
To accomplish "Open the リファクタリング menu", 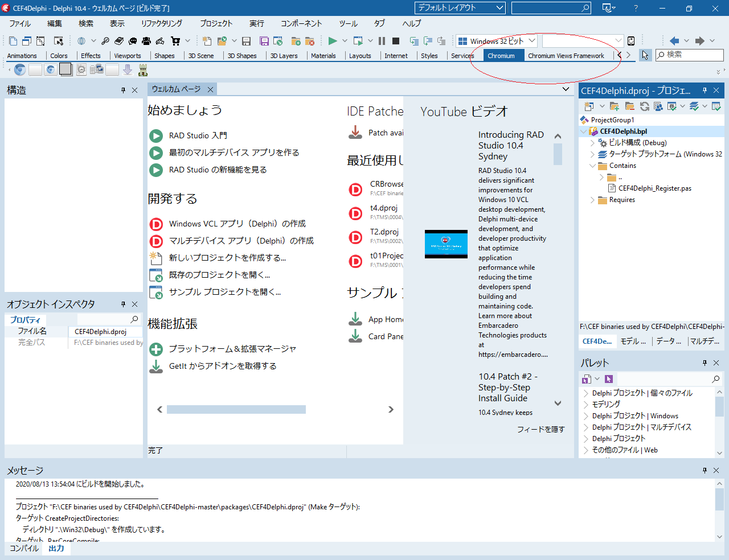I will coord(162,23).
